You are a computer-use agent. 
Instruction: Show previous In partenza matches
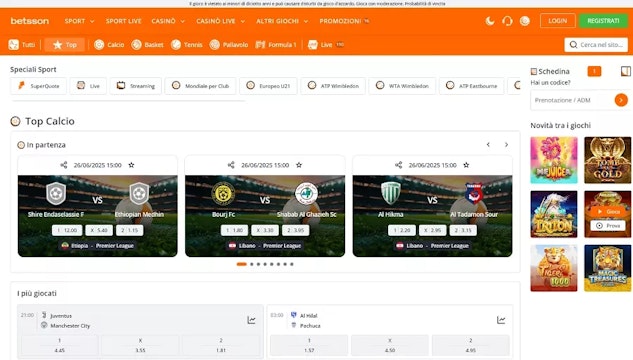click(488, 144)
